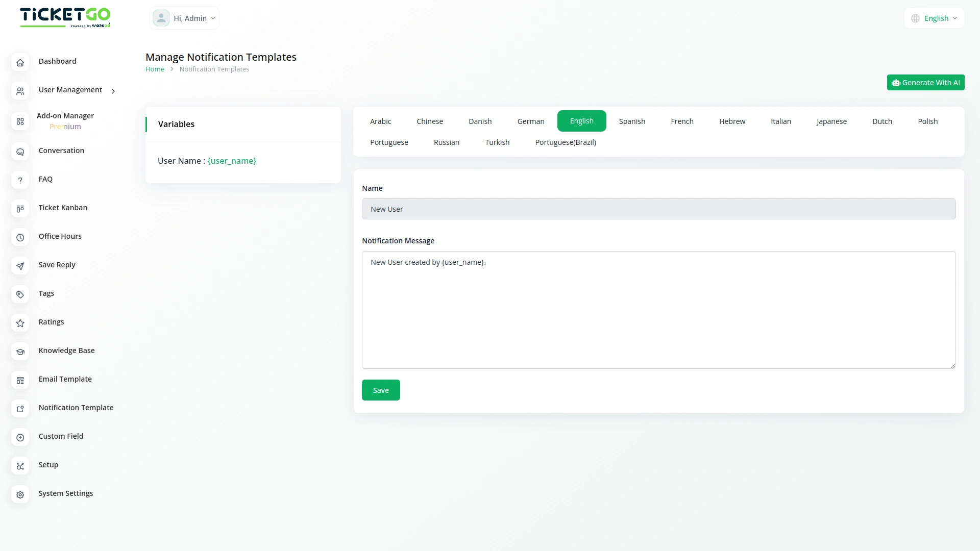Select the Ticket Kanban board icon
Viewport: 980px width, 551px height.
[20, 209]
